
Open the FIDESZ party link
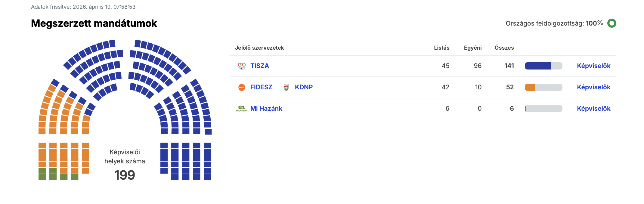[261, 87]
